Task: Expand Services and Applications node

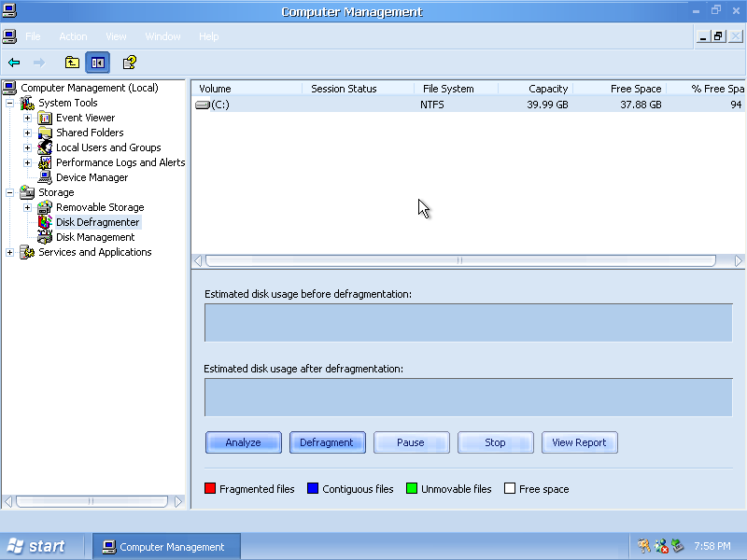Action: [x=10, y=252]
